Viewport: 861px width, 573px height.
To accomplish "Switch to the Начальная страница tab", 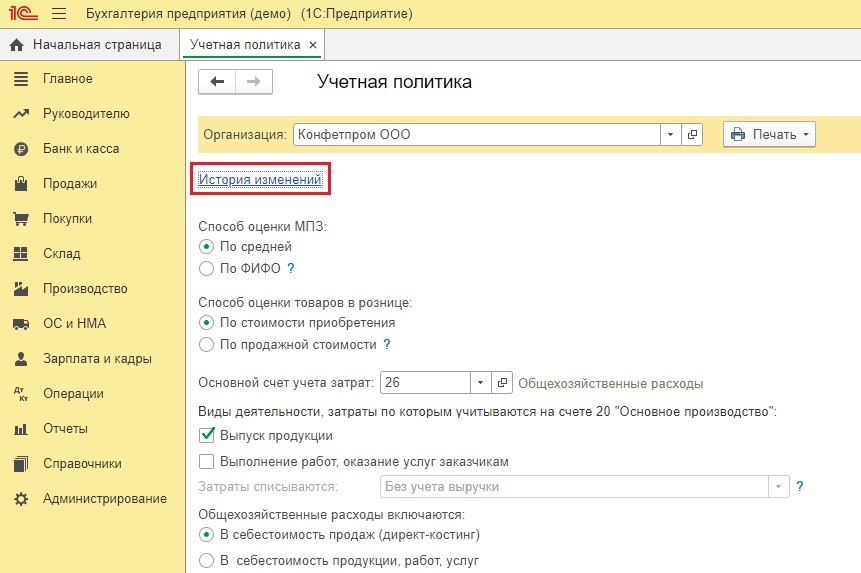I will [87, 45].
